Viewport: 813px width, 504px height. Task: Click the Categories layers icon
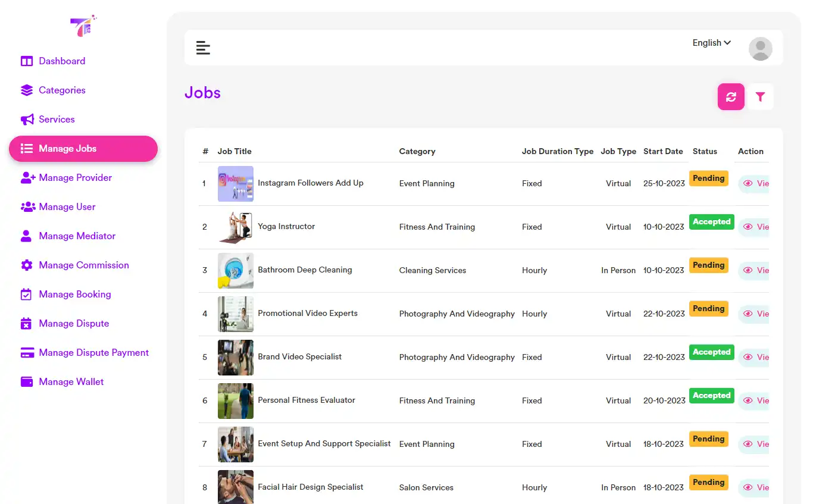point(27,90)
